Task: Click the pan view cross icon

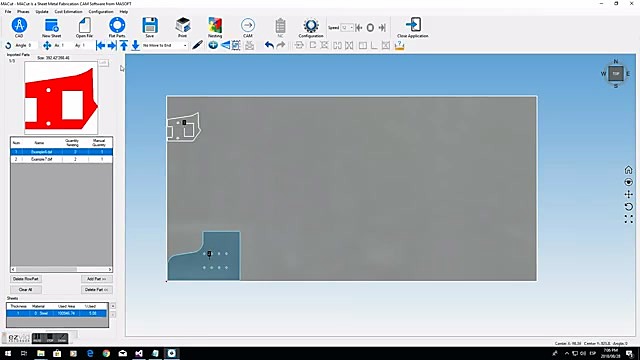Action: (x=629, y=194)
